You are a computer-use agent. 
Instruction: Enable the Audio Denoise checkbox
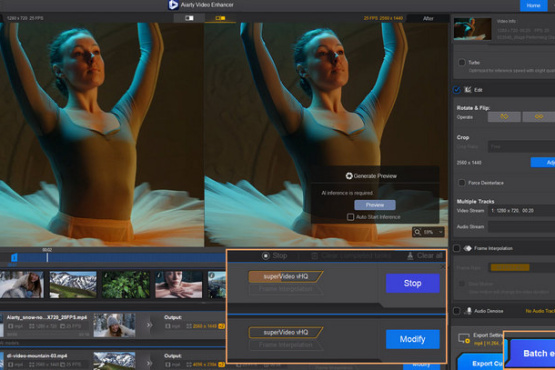(x=457, y=311)
